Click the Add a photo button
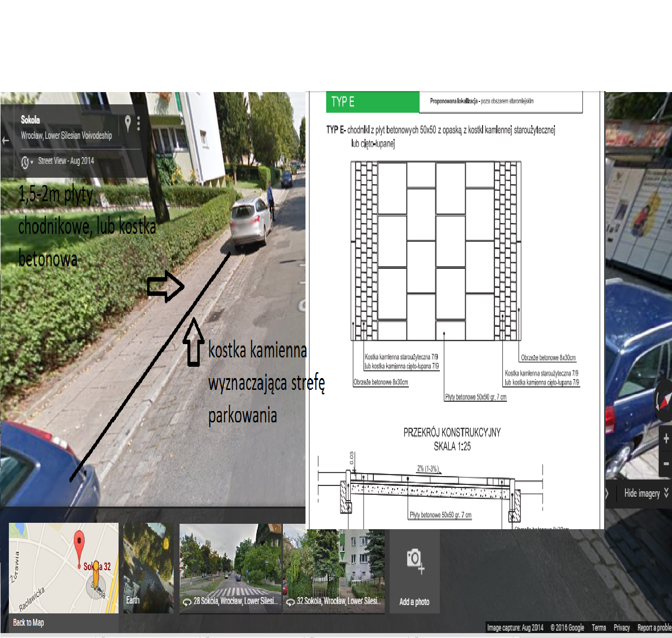 414,571
